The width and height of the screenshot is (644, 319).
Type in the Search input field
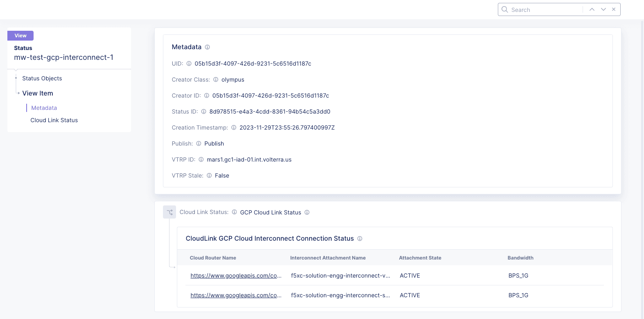coord(545,10)
